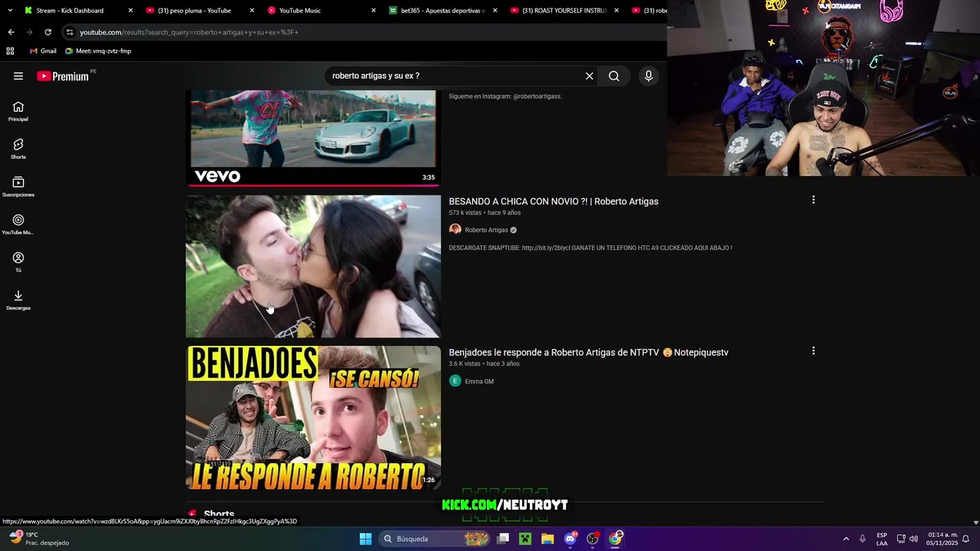Open Principal in the sidebar
This screenshot has height=551, width=980.
pos(18,112)
